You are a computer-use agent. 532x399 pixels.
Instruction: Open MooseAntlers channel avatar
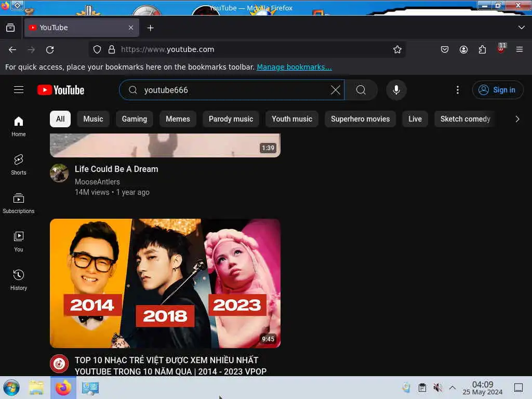[x=59, y=173]
